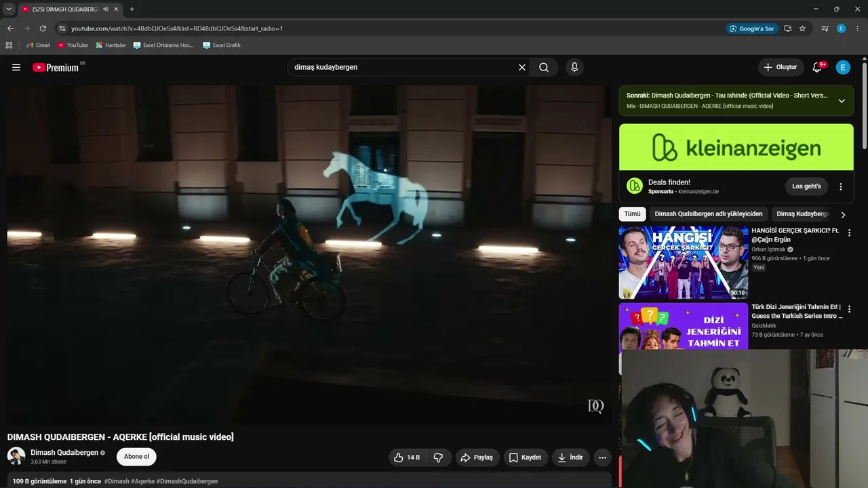Open the HANGİSİ GERÇEK ŞARKICI video thumbnail

pos(684,262)
